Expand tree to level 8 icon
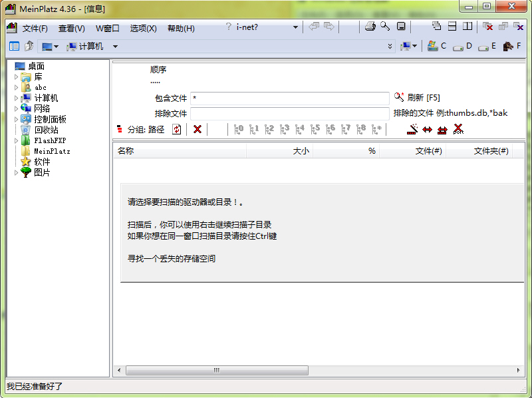532x398 pixels. [361, 129]
